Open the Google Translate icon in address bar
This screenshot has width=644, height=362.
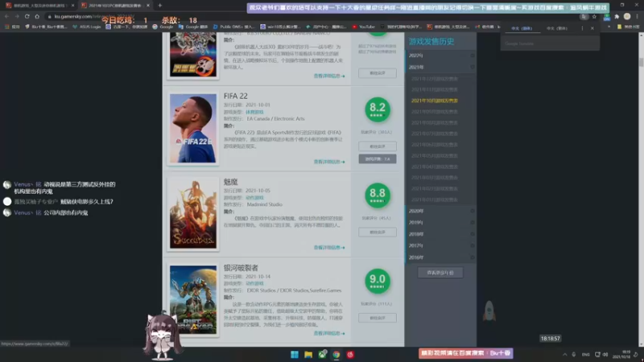pos(584,16)
